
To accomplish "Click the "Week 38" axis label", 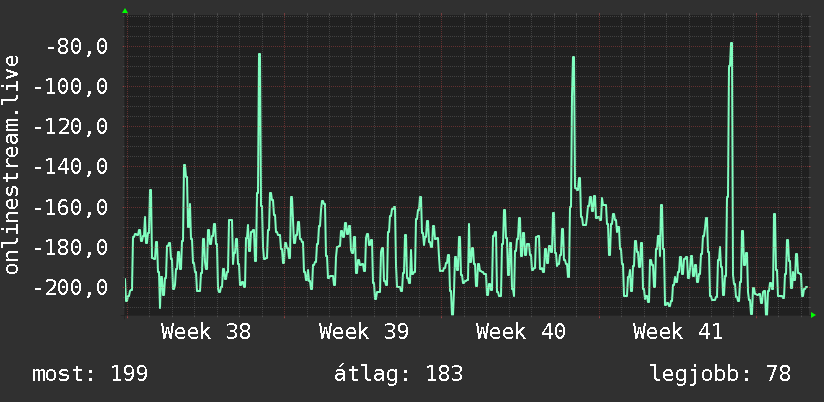I will pyautogui.click(x=206, y=332).
